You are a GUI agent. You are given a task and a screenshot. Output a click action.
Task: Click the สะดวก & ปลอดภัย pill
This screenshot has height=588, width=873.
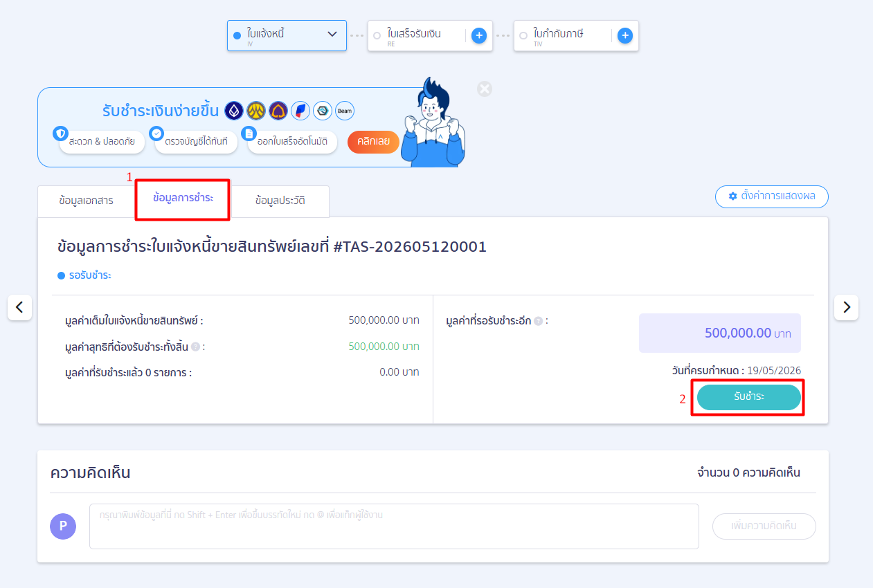tap(102, 142)
